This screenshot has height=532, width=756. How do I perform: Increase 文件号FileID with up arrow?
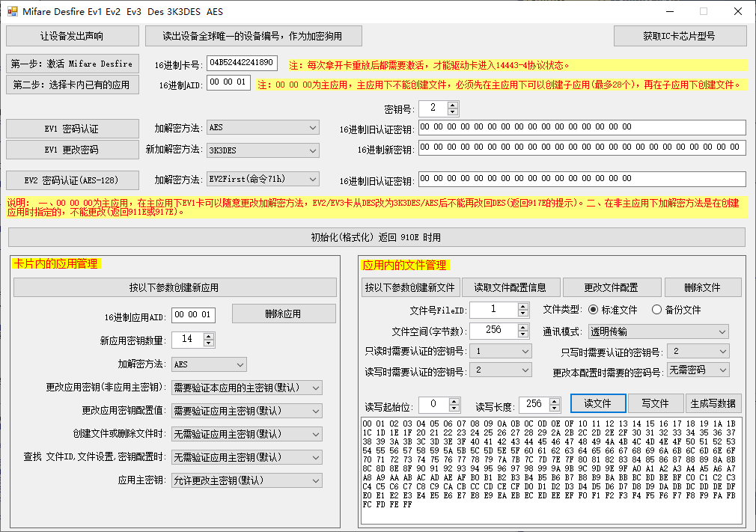tap(523, 307)
